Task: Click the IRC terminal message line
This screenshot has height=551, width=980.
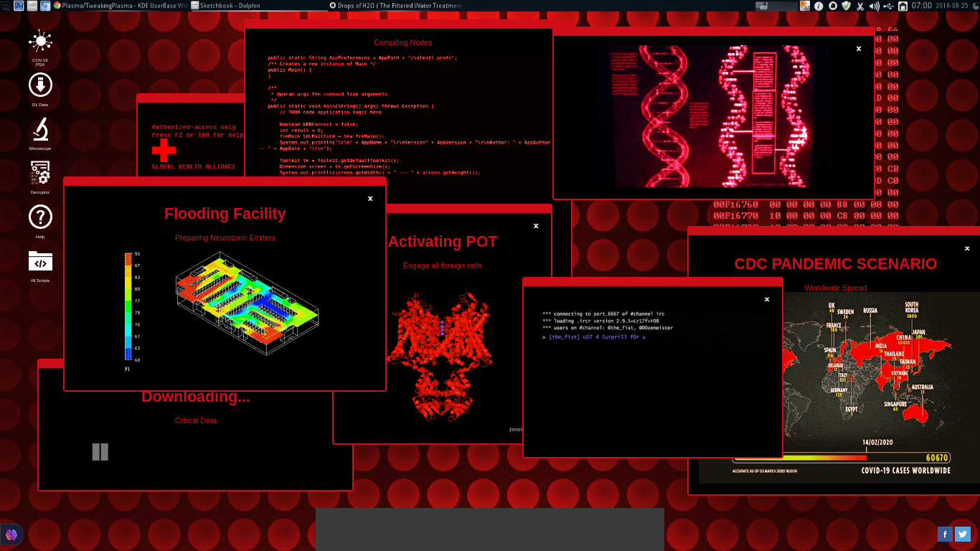Action: coord(594,336)
